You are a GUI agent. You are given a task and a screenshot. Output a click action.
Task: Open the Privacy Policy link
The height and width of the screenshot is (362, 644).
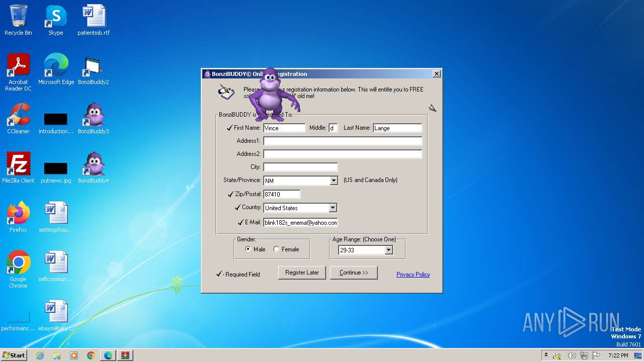413,275
